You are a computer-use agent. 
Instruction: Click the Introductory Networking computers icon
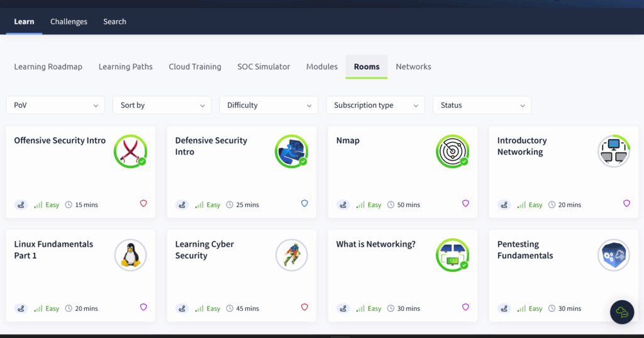tap(614, 151)
